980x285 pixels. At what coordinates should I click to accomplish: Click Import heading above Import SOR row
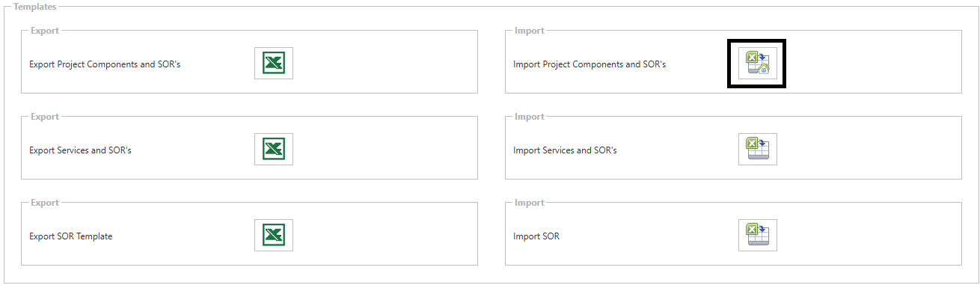tap(530, 203)
